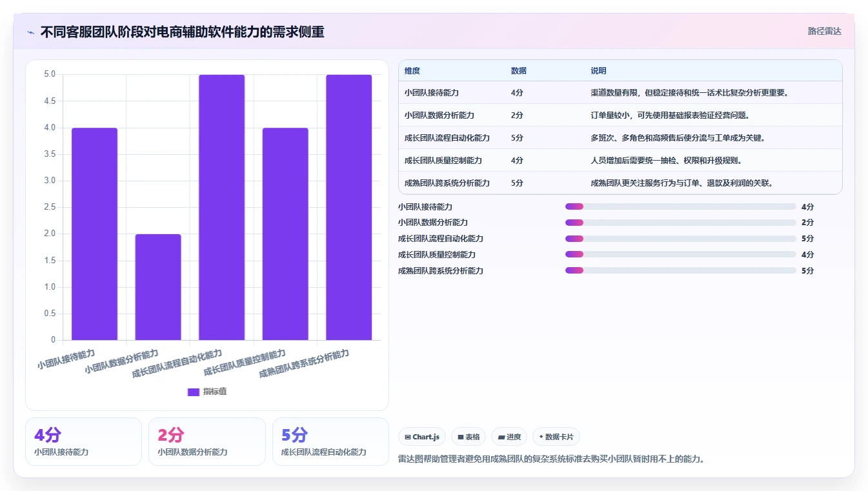Viewport: 868px width, 491px height.
Task: Open the 2分 小团队数据分析能力 data card
Action: click(x=207, y=441)
